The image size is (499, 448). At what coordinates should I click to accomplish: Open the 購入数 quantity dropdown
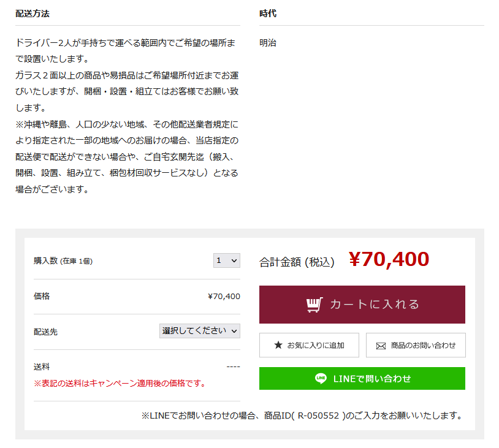coord(226,260)
